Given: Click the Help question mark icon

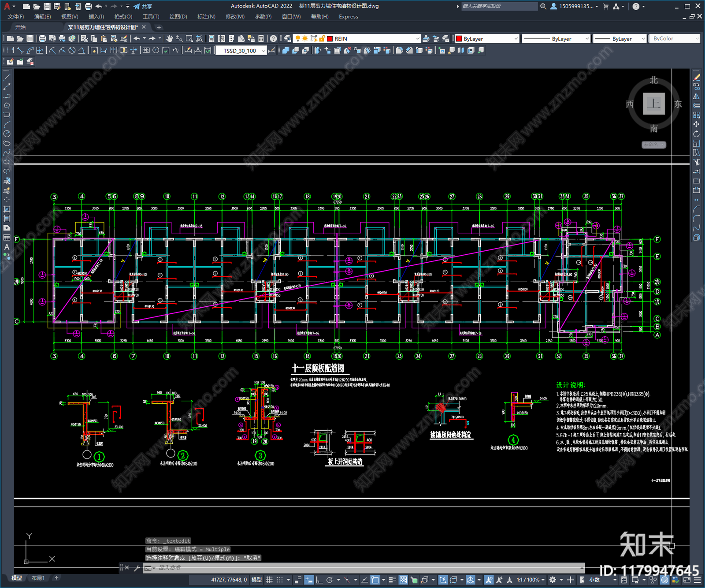Looking at the screenshot, I should (274, 39).
